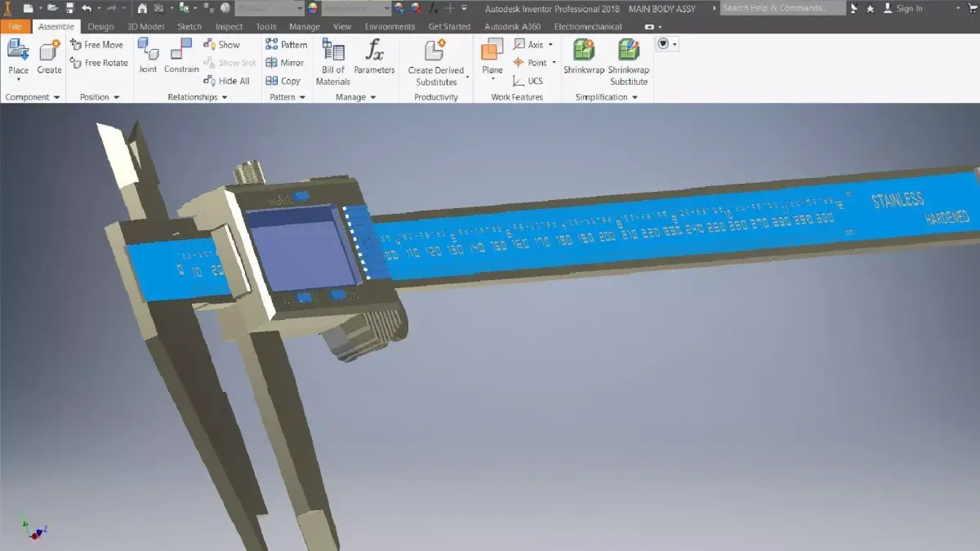Select the Free Move tool
Screen dimensions: 980x551
tap(96, 45)
